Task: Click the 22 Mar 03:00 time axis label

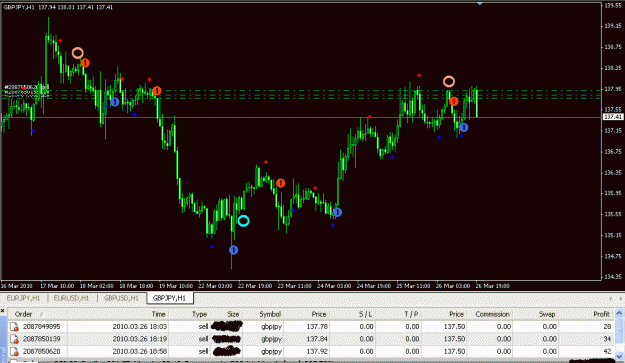Action: (x=215, y=286)
